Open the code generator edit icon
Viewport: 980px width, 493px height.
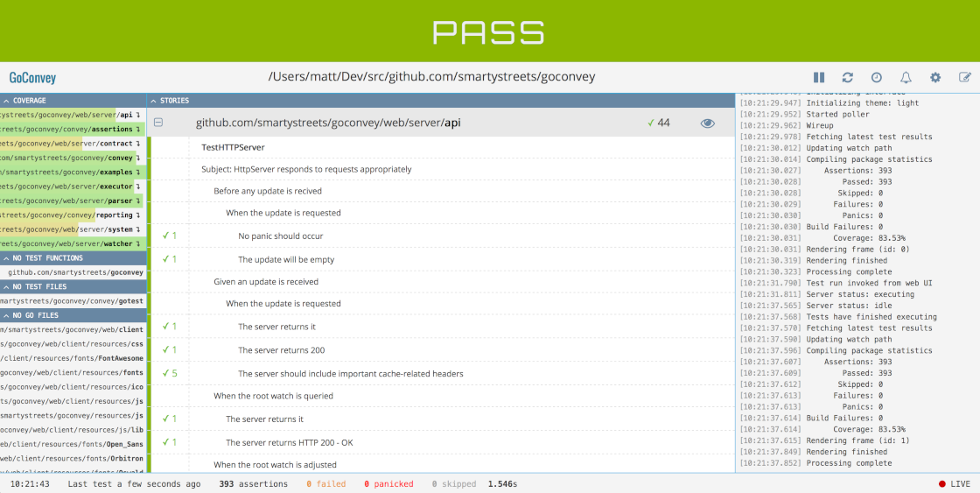tap(965, 78)
